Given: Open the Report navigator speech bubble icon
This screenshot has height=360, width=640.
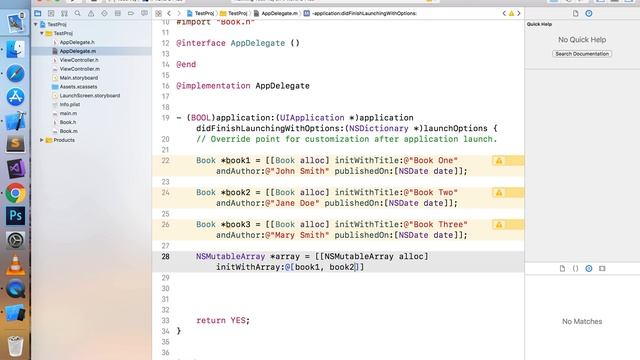Looking at the screenshot, I should tap(144, 13).
